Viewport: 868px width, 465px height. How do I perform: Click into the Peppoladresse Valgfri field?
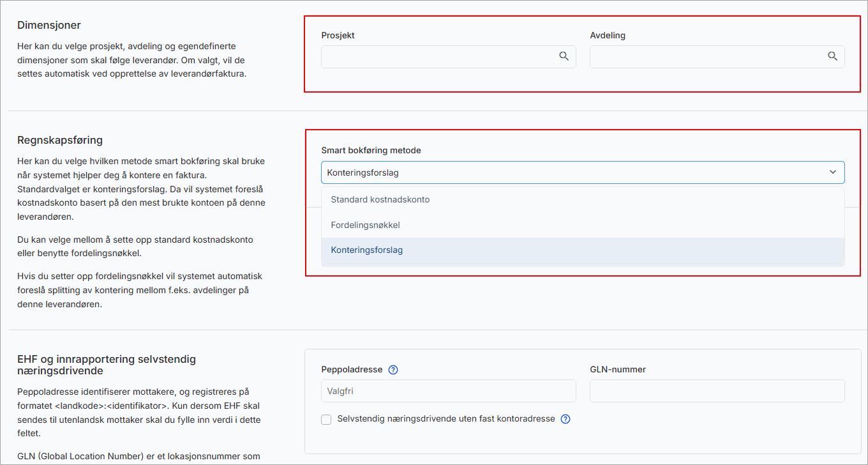448,391
